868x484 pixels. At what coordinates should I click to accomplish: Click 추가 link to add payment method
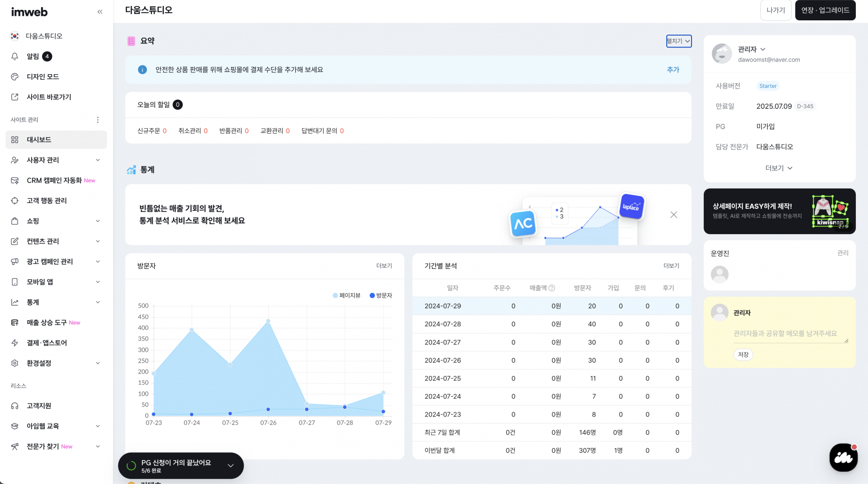(673, 70)
